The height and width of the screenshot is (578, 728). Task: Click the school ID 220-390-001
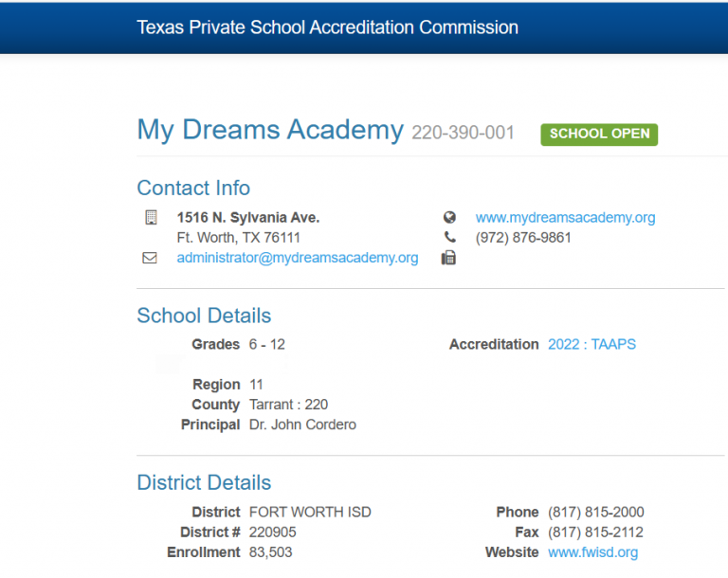[x=463, y=133]
